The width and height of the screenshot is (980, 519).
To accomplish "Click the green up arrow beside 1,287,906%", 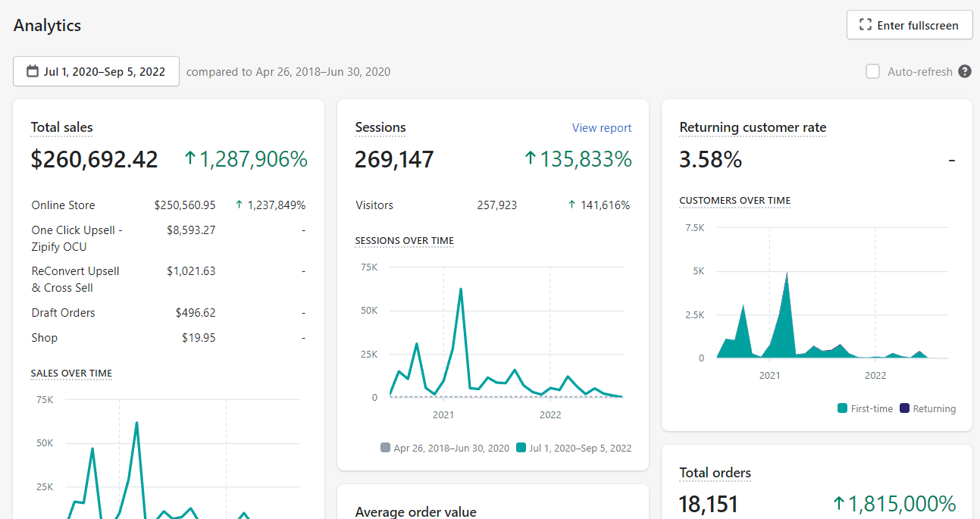I will pyautogui.click(x=190, y=158).
